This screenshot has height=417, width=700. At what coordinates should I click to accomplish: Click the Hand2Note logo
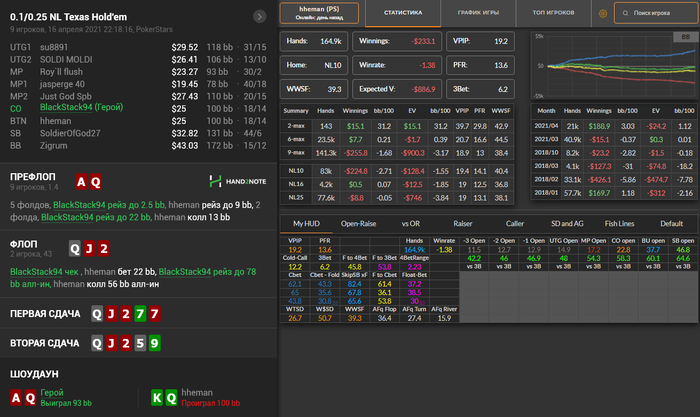[236, 182]
